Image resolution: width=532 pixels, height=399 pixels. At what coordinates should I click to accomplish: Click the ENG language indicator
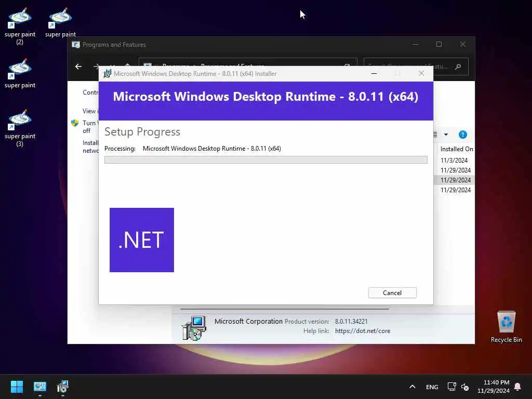pos(432,387)
